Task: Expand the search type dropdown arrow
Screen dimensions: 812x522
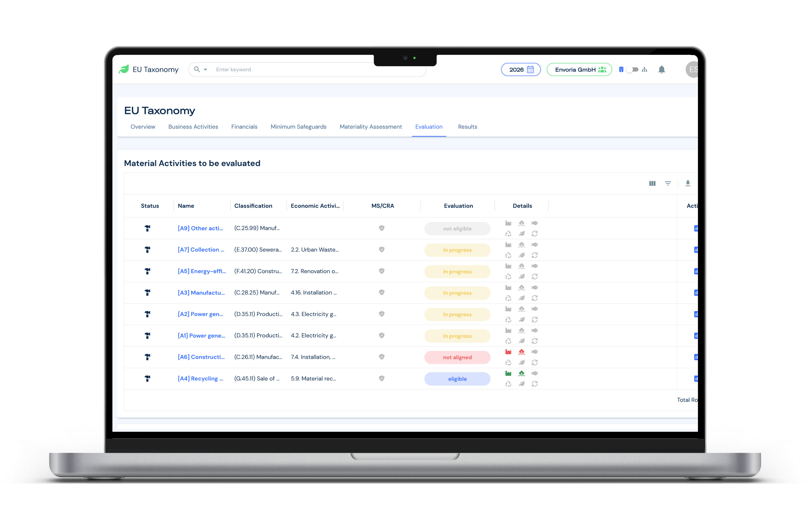Action: click(x=205, y=69)
